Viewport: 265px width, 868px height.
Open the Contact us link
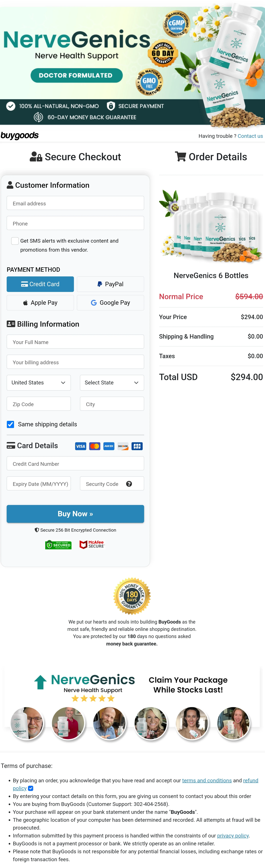coord(250,136)
